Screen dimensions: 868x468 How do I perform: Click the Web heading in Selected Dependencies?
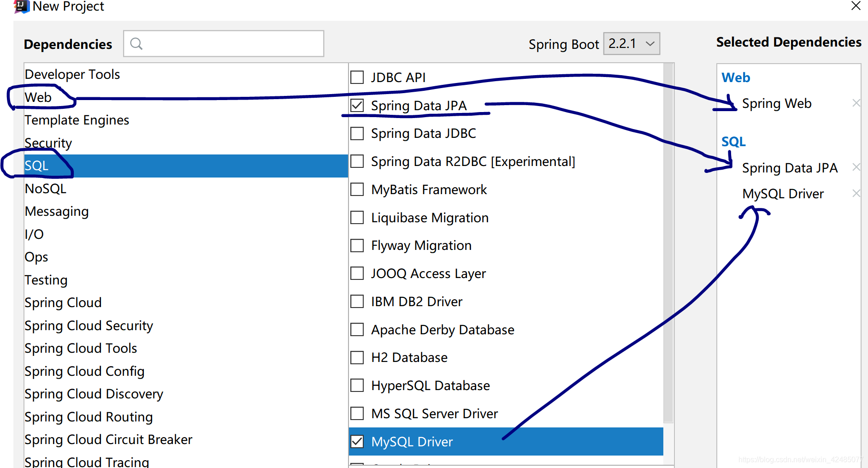tap(736, 77)
